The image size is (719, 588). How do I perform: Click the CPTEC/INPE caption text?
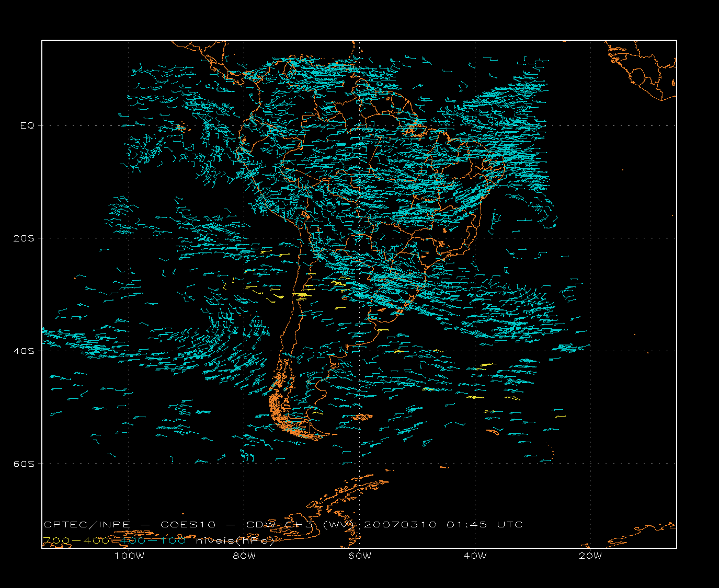point(87,525)
